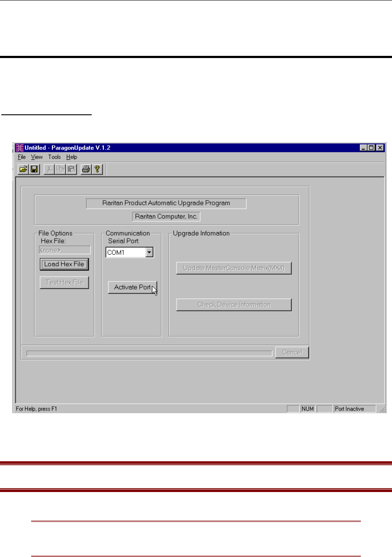Open the View menu
The height and width of the screenshot is (557, 392).
(x=37, y=157)
